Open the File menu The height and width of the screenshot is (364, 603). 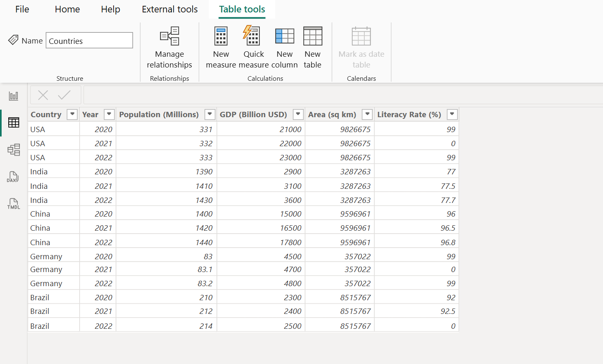22,9
